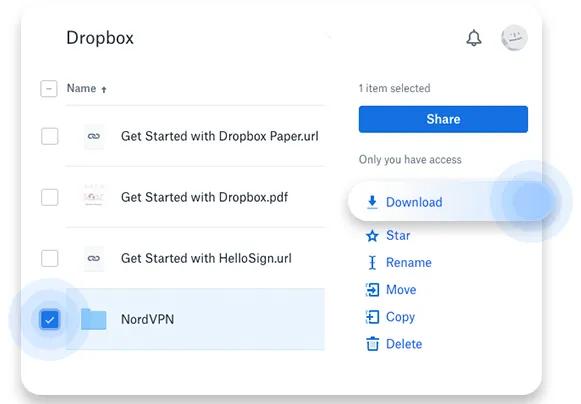This screenshot has height=404, width=581.
Task: Click the link icon beside Dropbox Paper.url
Action: pyautogui.click(x=94, y=136)
